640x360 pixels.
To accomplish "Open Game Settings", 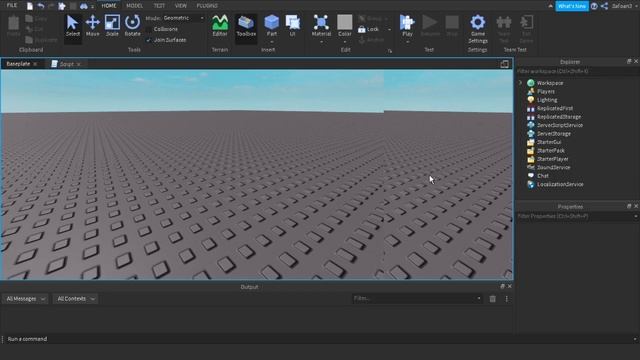I will [x=478, y=29].
